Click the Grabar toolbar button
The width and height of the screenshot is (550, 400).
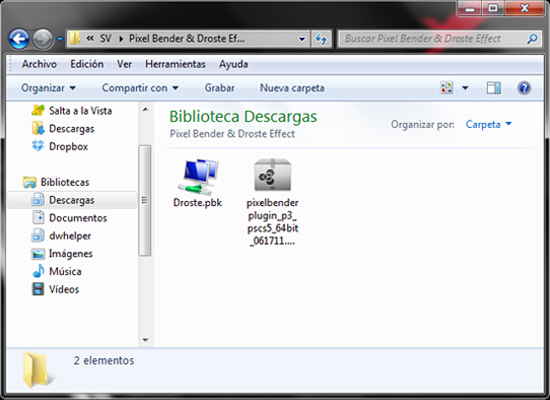(x=220, y=88)
